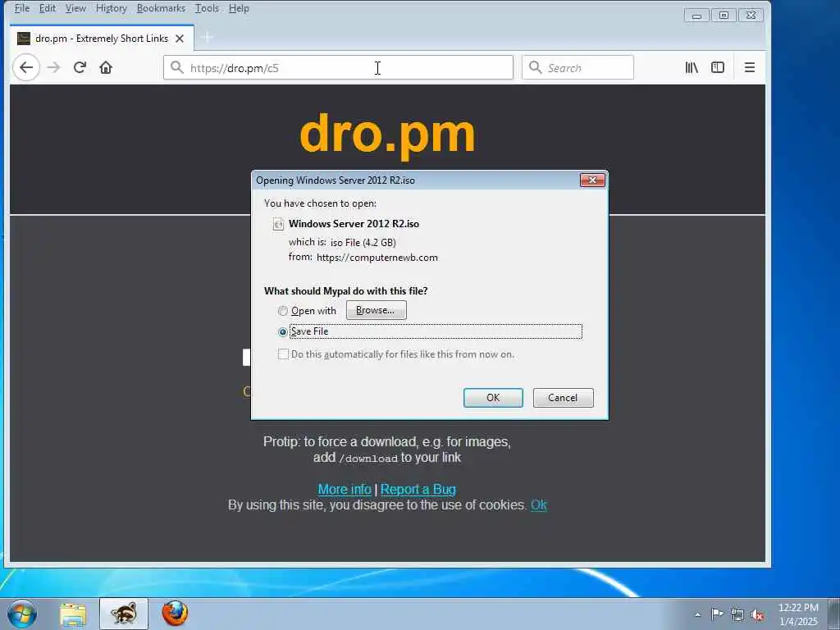Image resolution: width=840 pixels, height=630 pixels.
Task: Open the File menu
Action: 22,8
